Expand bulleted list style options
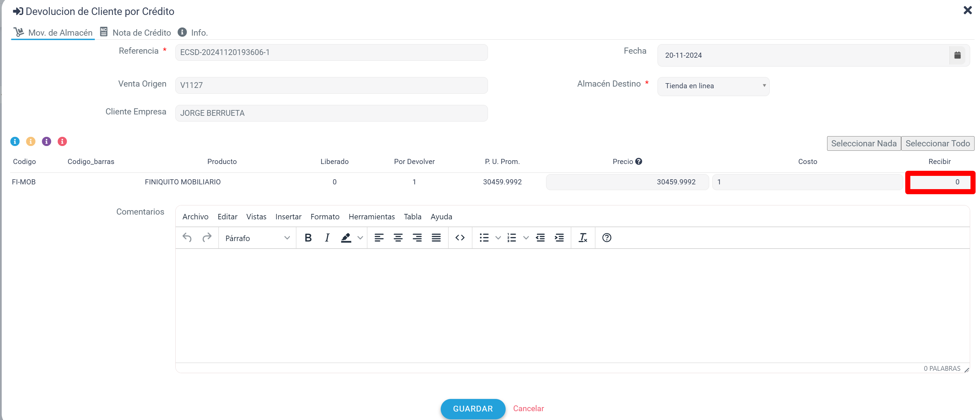This screenshot has width=980, height=420. pos(498,238)
